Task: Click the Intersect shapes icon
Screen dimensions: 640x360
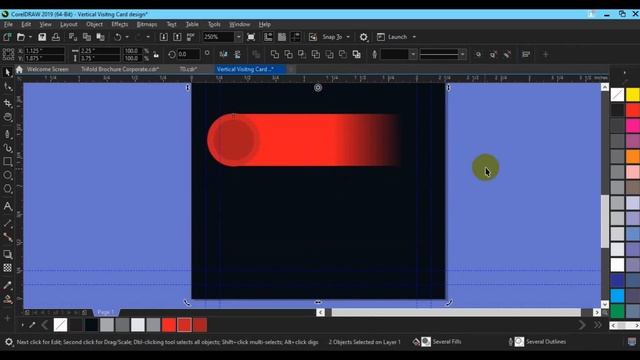Action: pyautogui.click(x=302, y=54)
